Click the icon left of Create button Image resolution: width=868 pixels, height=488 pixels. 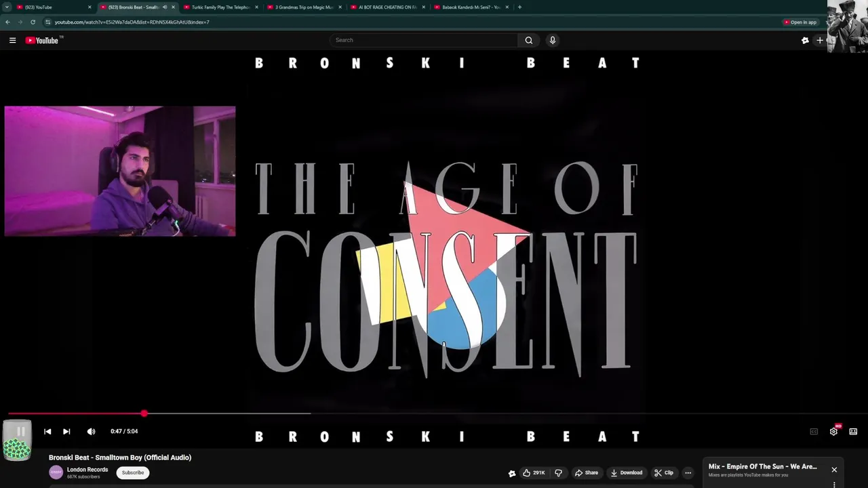pyautogui.click(x=805, y=40)
